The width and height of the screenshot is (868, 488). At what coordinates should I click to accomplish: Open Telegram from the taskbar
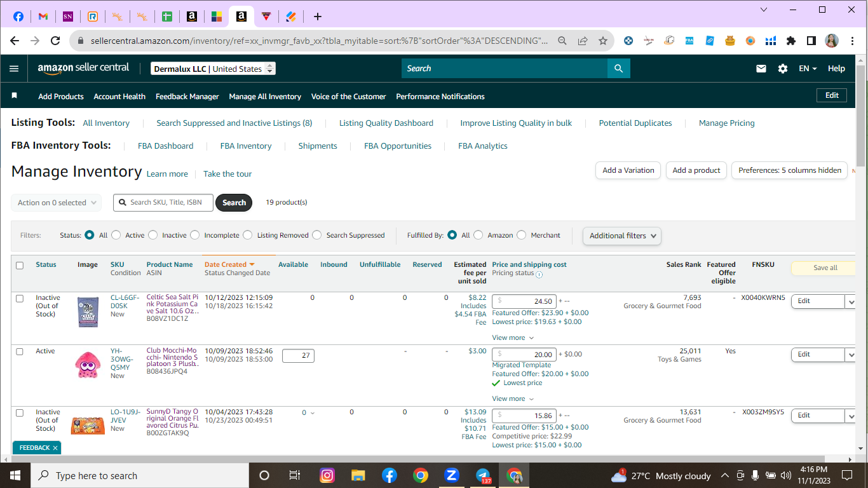click(x=484, y=475)
